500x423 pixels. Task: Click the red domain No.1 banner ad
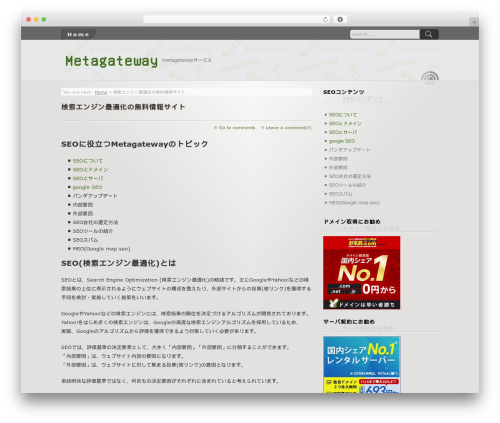point(362,273)
